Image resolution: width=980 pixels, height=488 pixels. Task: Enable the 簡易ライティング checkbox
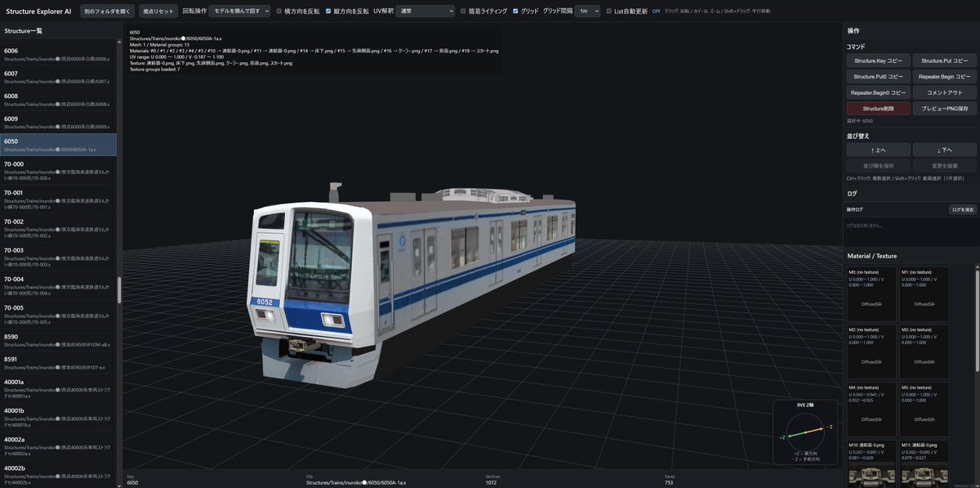tap(463, 11)
